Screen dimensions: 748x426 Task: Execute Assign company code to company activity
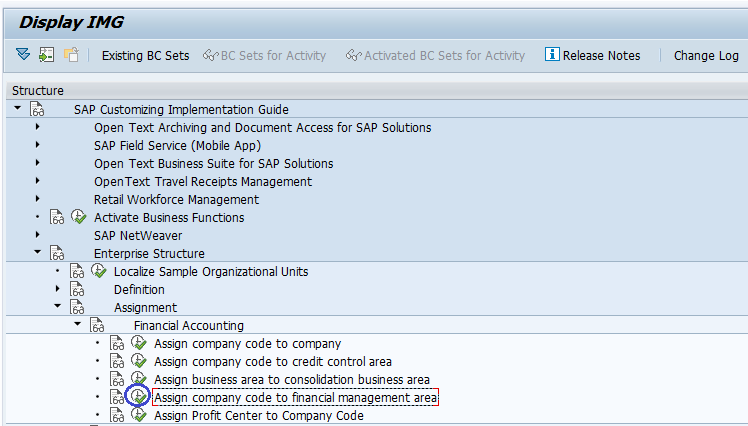pyautogui.click(x=139, y=343)
